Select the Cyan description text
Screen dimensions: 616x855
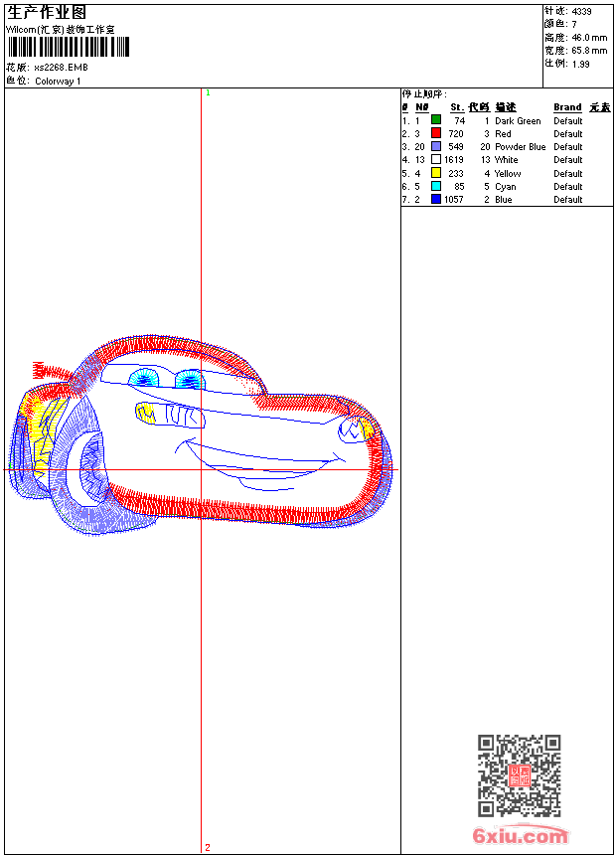(x=506, y=187)
